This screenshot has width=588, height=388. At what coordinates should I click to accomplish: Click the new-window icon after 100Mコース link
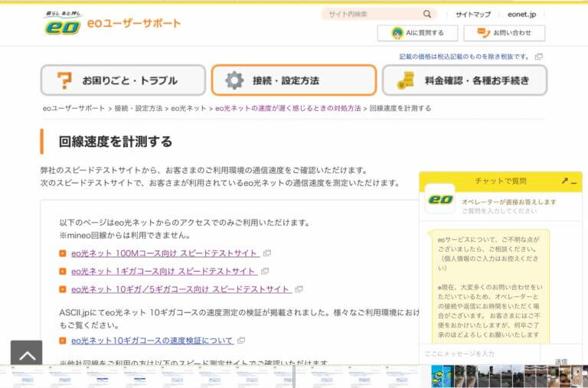(x=267, y=253)
